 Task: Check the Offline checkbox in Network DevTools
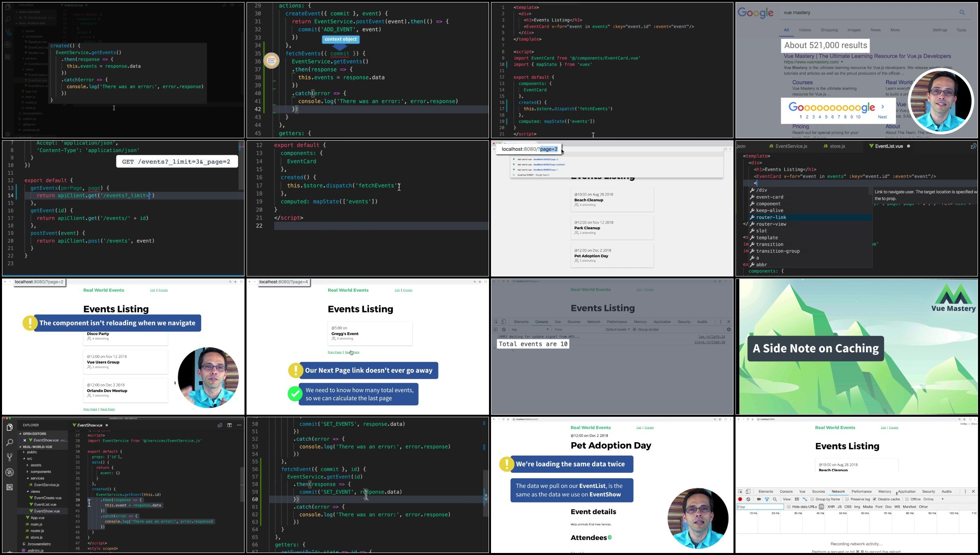(907, 499)
